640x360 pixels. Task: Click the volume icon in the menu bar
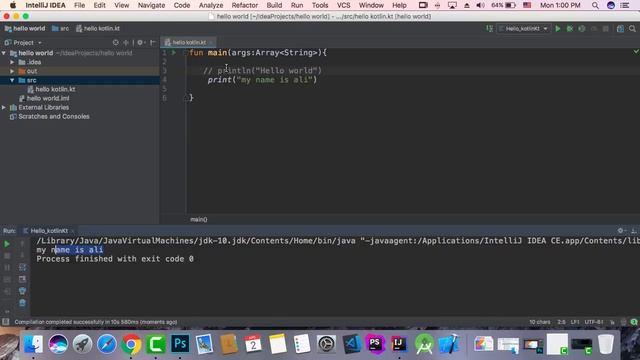(x=480, y=5)
